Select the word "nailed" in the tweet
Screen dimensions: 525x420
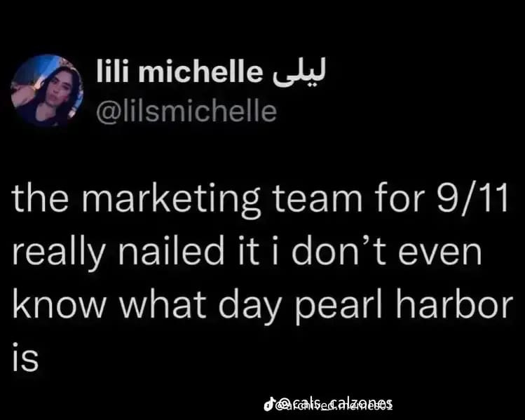tap(172, 250)
